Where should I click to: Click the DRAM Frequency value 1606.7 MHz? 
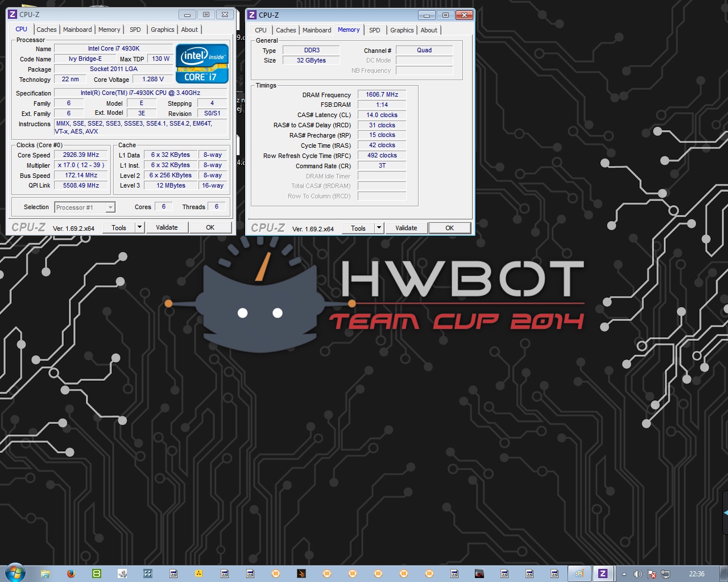click(382, 95)
